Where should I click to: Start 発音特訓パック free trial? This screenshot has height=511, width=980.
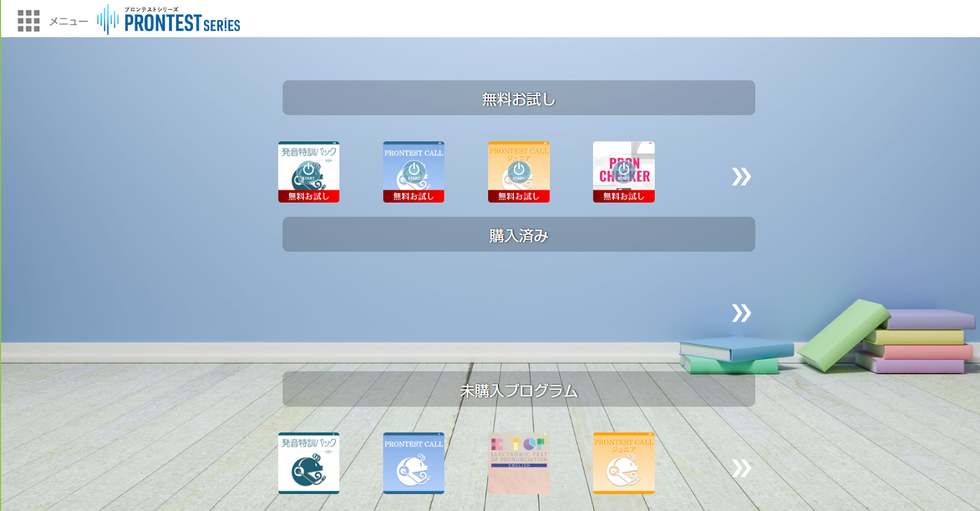pyautogui.click(x=309, y=172)
